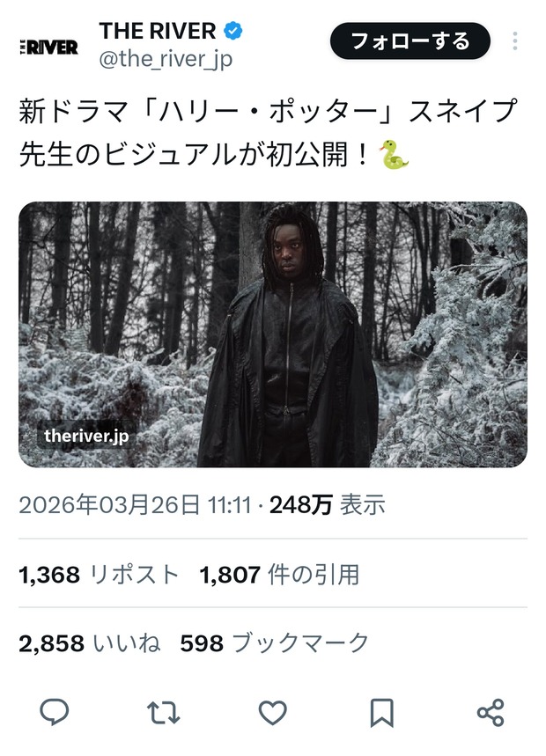Image resolution: width=546 pixels, height=756 pixels.
Task: Click THE RIVER profile avatar logo
Action: pyautogui.click(x=48, y=47)
